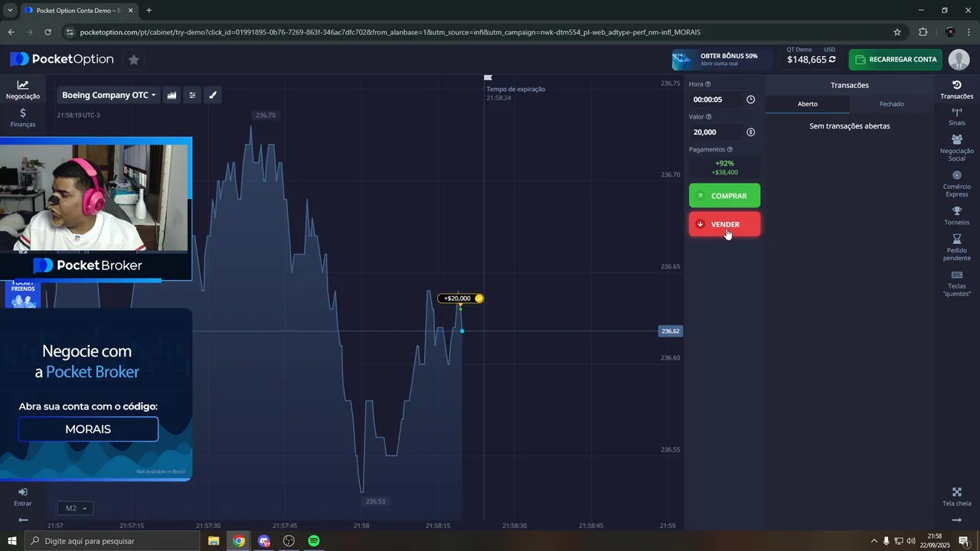Reload the page in Chrome
980x551 pixels.
tap(47, 32)
